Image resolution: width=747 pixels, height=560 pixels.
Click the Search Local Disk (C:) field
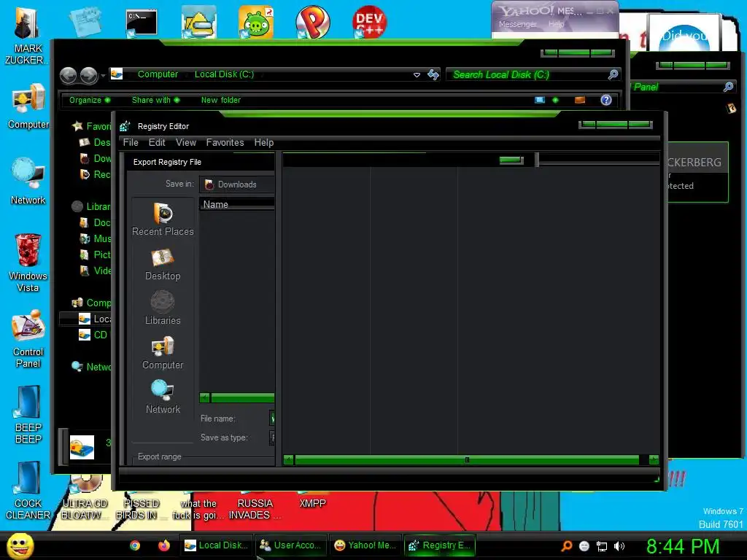(533, 75)
